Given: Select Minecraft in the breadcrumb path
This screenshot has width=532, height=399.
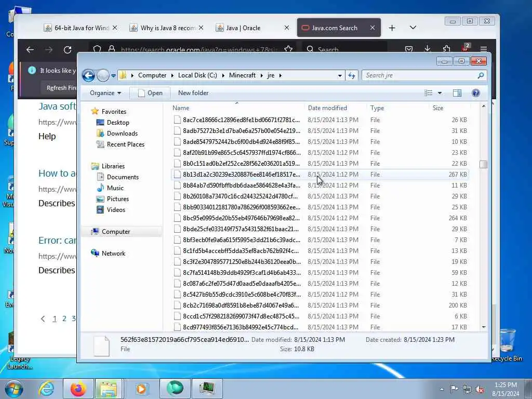Looking at the screenshot, I should [x=242, y=75].
